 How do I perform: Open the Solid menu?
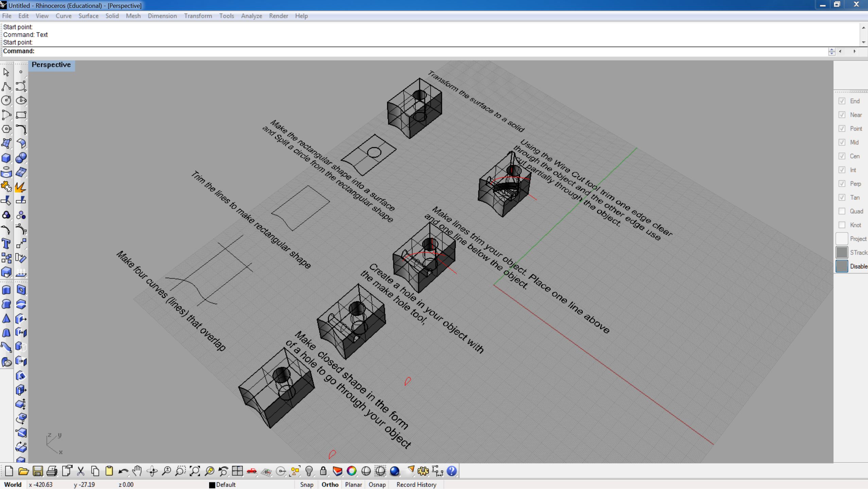[112, 16]
